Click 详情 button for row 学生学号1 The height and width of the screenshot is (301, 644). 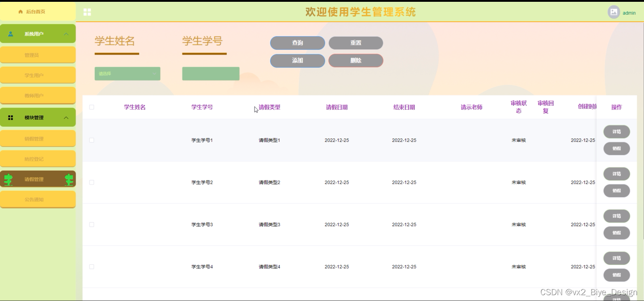click(617, 132)
